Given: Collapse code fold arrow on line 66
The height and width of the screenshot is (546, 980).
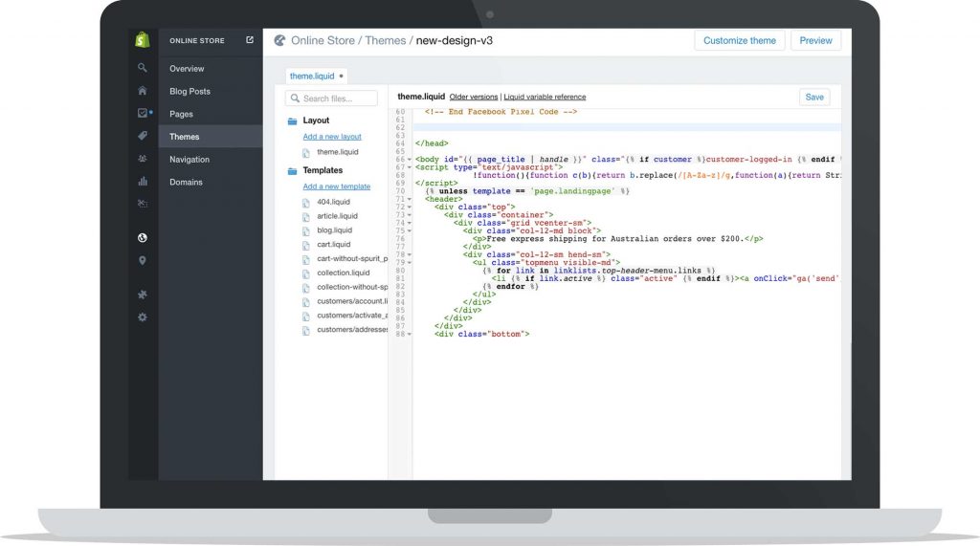Looking at the screenshot, I should 410,160.
